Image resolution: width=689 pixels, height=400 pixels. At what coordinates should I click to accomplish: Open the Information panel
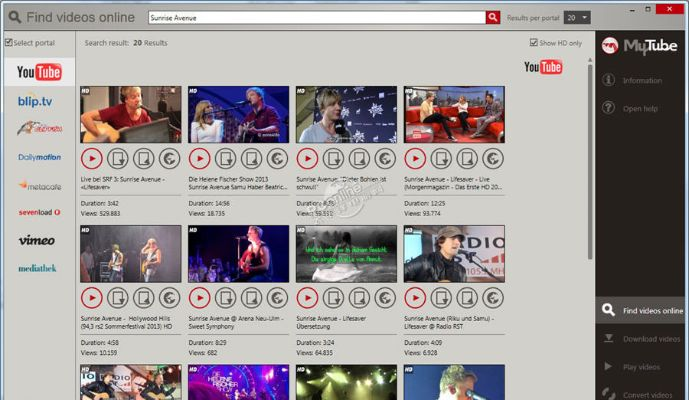[x=641, y=80]
